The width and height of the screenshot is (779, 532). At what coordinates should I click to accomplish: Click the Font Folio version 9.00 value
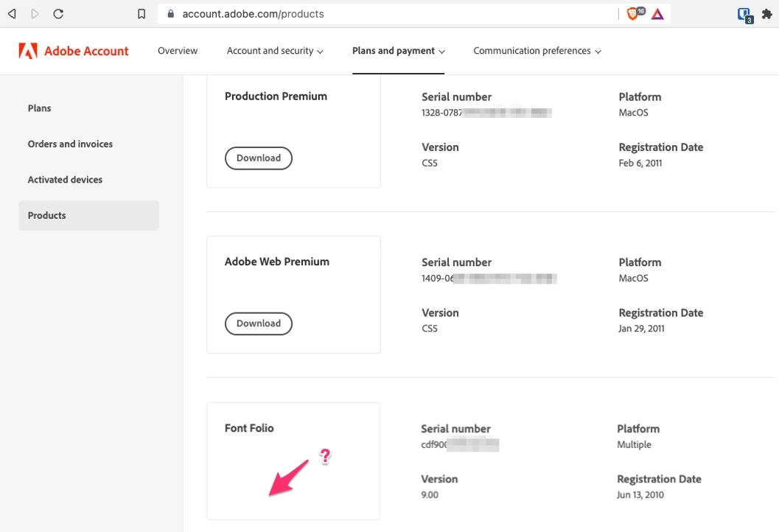[x=430, y=494]
